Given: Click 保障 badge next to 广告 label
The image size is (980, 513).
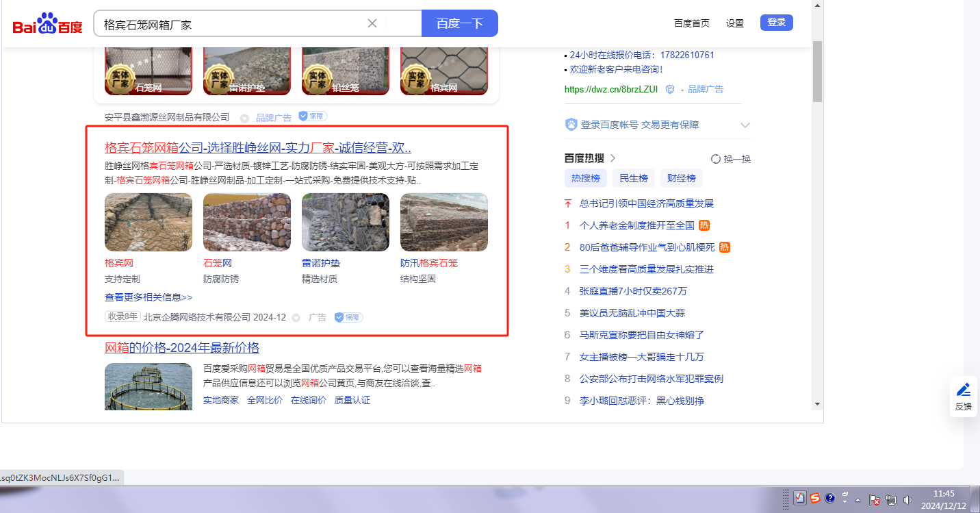Looking at the screenshot, I should (348, 317).
